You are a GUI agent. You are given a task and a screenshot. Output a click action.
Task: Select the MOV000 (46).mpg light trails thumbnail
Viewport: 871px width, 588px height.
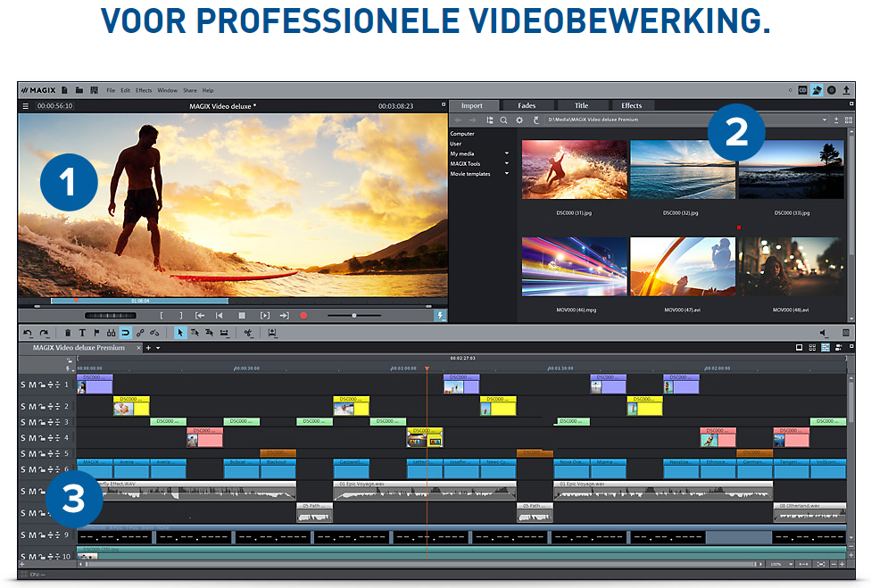[x=575, y=267]
